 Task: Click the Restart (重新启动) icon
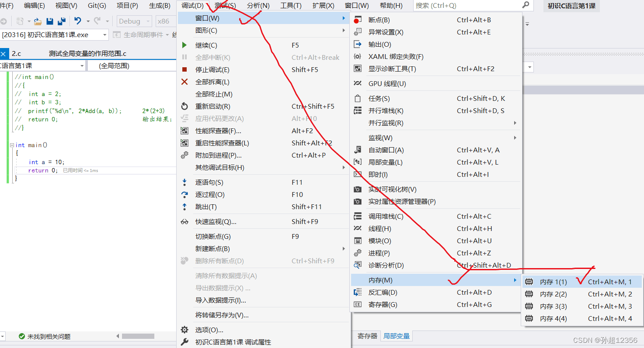(184, 106)
